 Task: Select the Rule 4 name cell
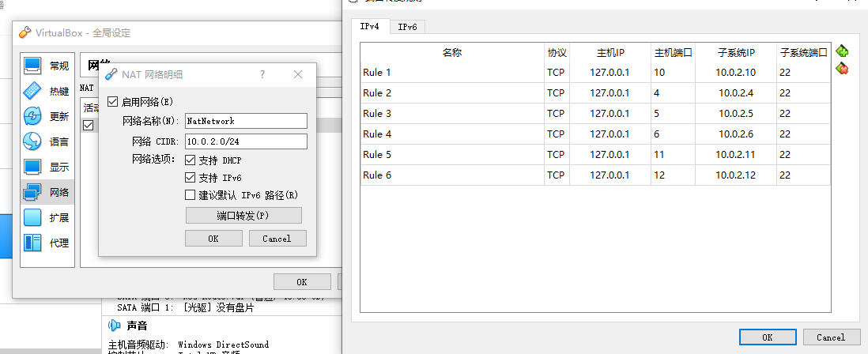[452, 134]
